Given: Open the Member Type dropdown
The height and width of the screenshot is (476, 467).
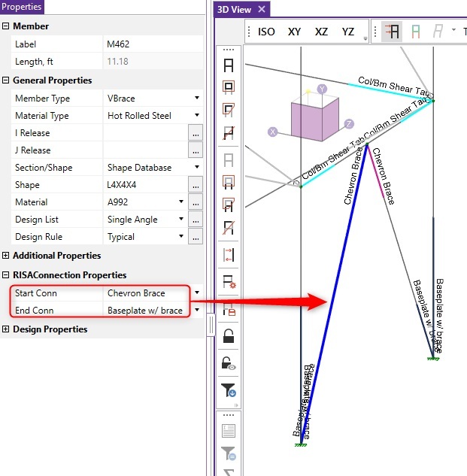Looking at the screenshot, I should (196, 99).
